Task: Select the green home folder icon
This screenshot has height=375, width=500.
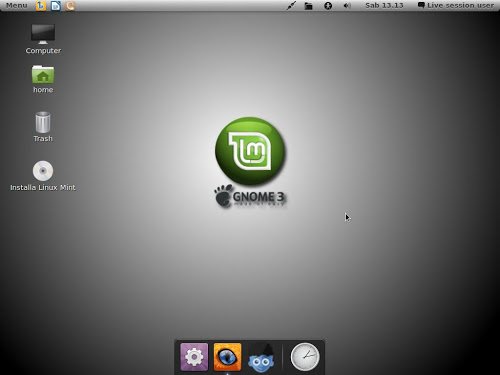Action: [43, 79]
